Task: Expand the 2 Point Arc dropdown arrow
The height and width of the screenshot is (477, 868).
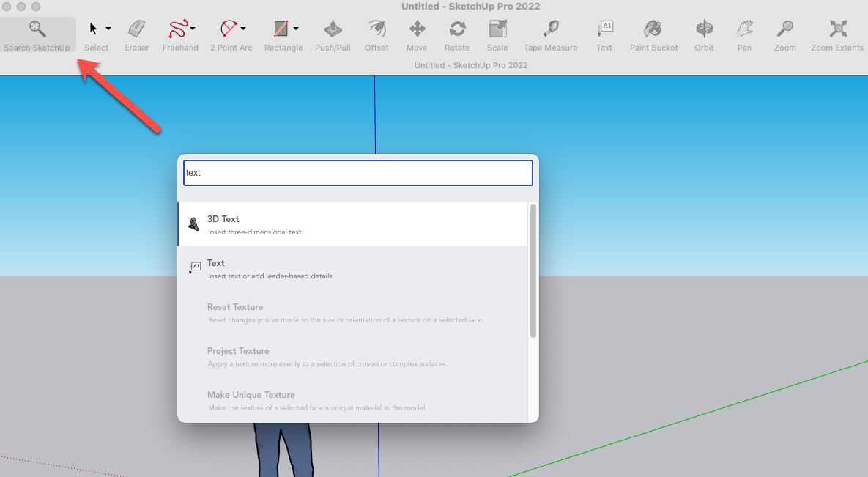Action: (243, 29)
